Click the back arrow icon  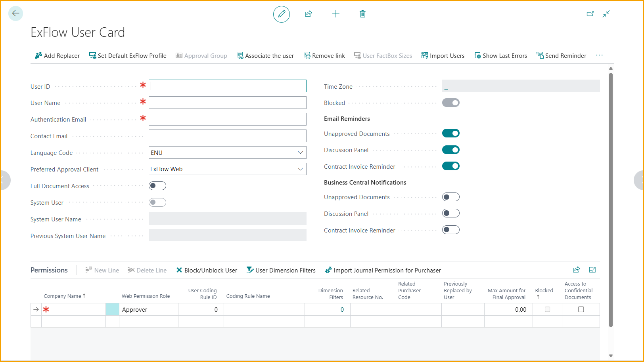point(15,13)
